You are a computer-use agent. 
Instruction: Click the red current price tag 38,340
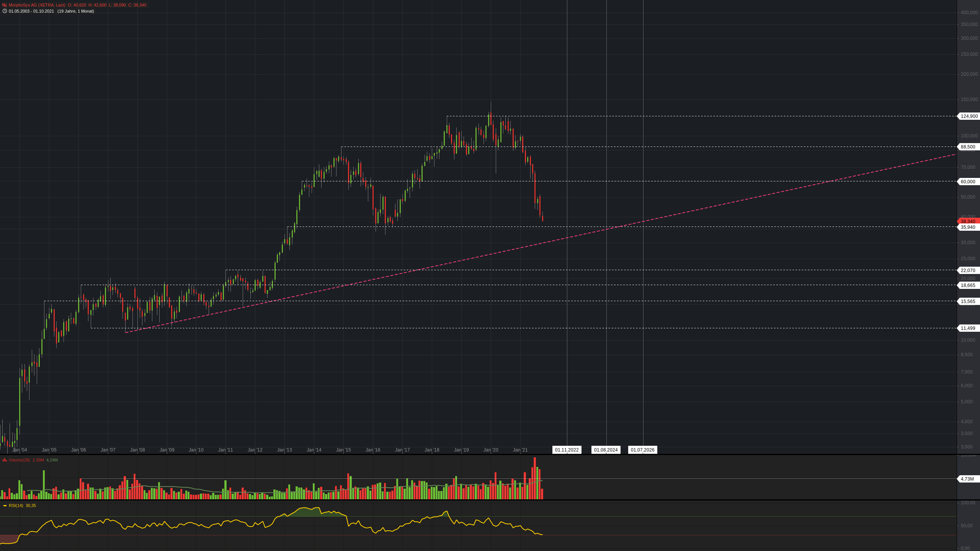(968, 221)
